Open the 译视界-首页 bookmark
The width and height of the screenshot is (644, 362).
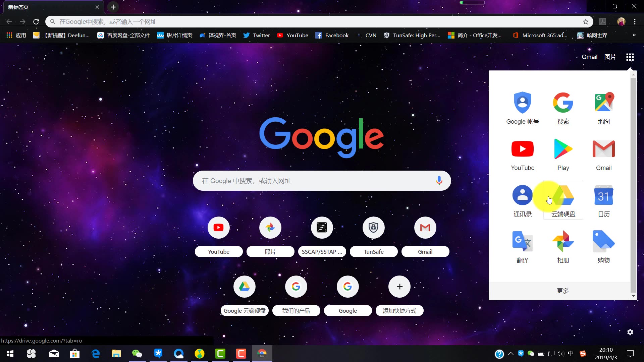218,35
